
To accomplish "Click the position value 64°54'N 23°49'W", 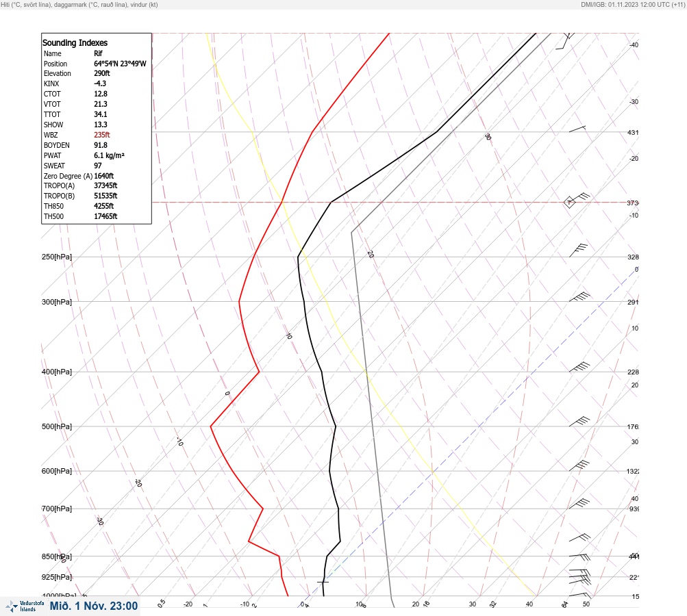I will point(120,64).
